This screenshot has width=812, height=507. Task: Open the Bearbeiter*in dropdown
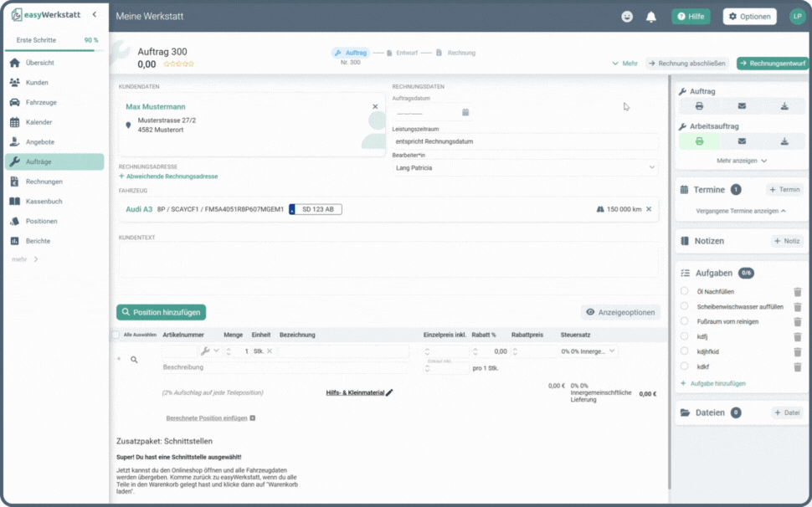pyautogui.click(x=525, y=168)
